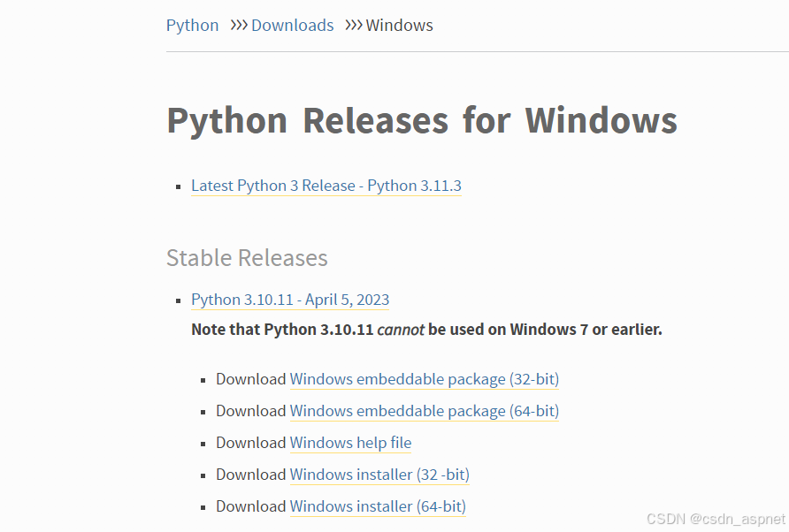The width and height of the screenshot is (789, 532).
Task: Go to the Downloads breadcrumb
Action: tap(293, 25)
